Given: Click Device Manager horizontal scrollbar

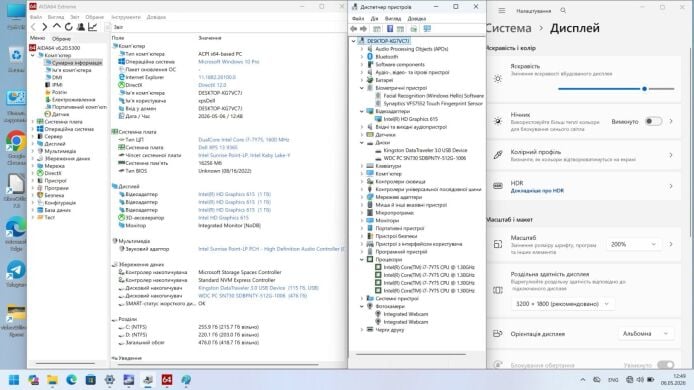Looking at the screenshot, I should pyautogui.click(x=411, y=354).
